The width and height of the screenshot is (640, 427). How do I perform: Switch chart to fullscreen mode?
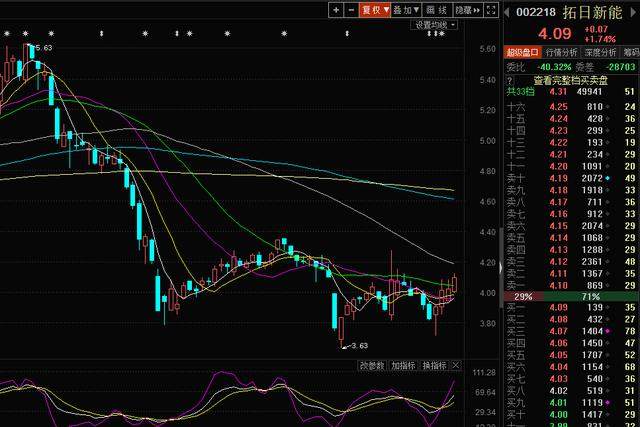(x=491, y=10)
